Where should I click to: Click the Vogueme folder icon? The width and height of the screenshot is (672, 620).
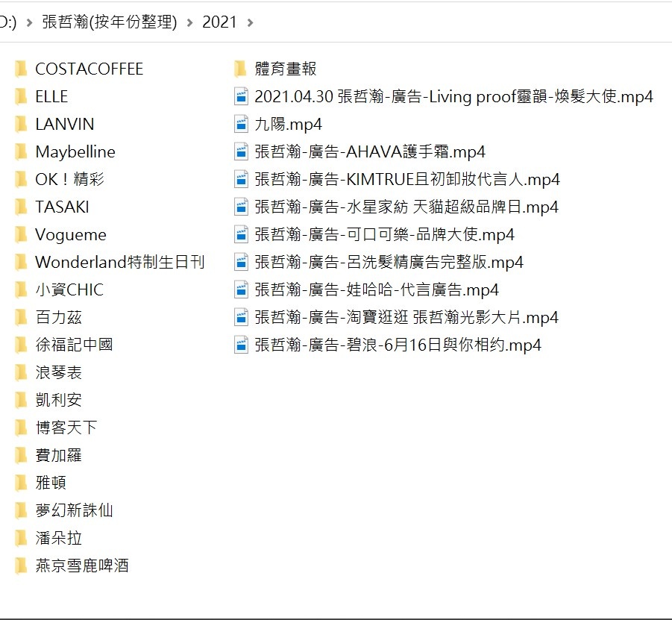(x=21, y=234)
